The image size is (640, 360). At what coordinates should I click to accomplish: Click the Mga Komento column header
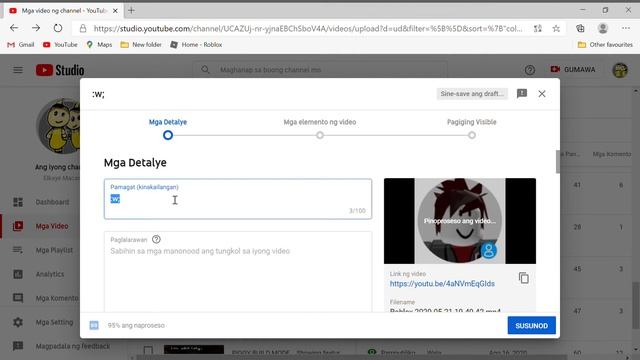point(612,154)
